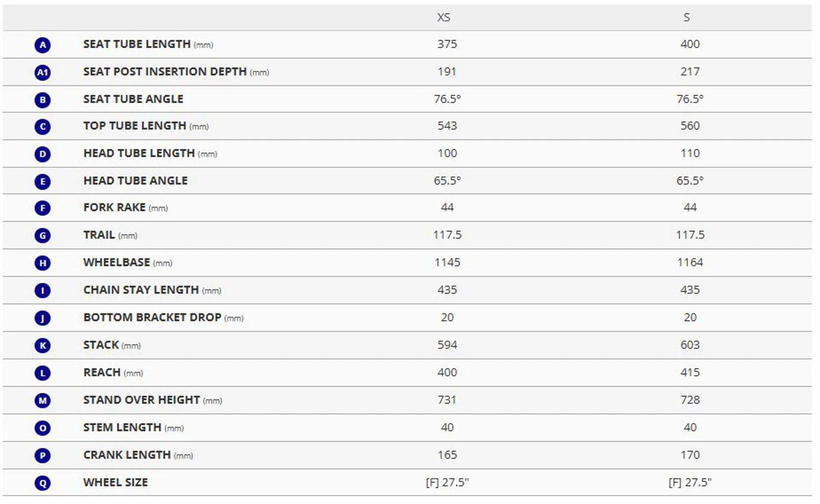Click the S reach value 415
This screenshot has height=504, width=820.
pos(690,372)
